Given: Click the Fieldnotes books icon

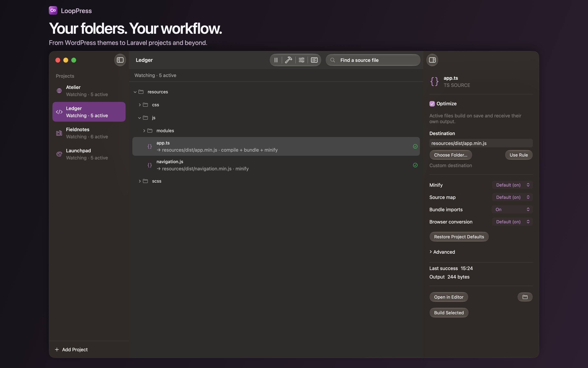Looking at the screenshot, I should [x=59, y=133].
